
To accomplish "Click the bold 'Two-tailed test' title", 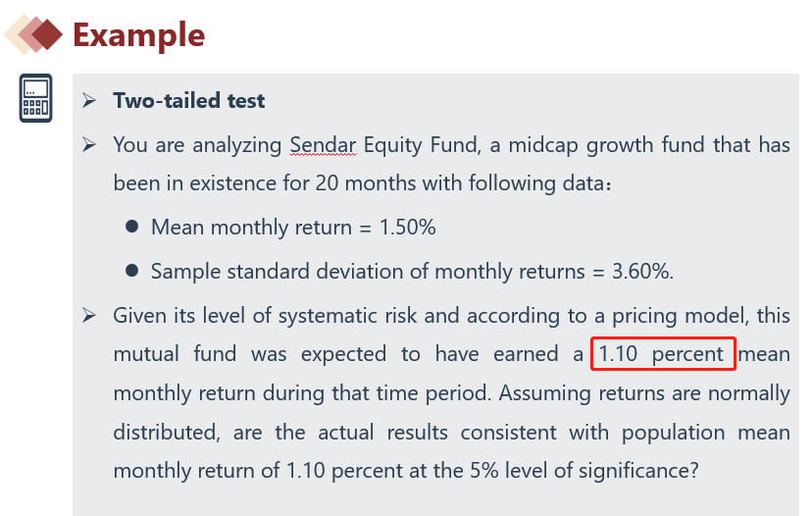I will coord(188,100).
